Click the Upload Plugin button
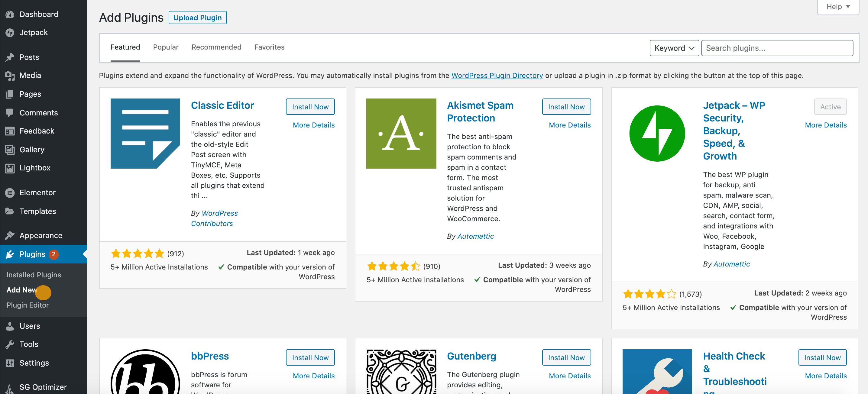868x394 pixels. coord(197,18)
